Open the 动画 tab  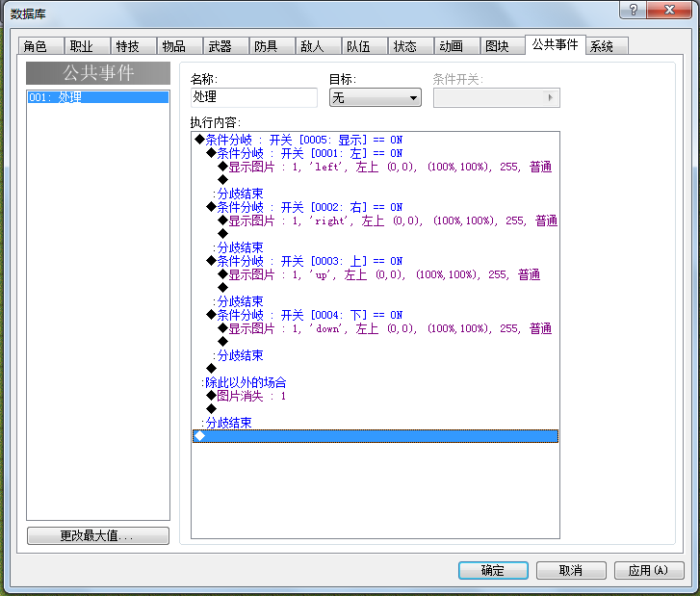(x=457, y=46)
